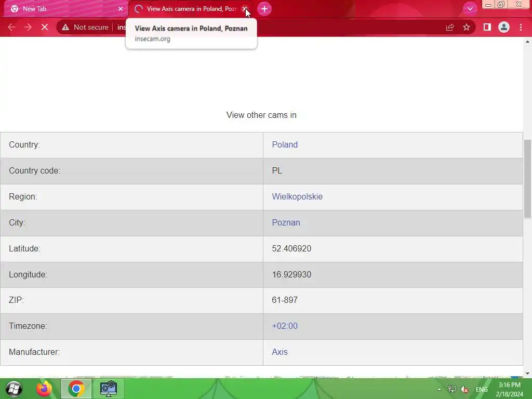532x399 pixels.
Task: Switch to the New Tab tab
Action: point(64,9)
